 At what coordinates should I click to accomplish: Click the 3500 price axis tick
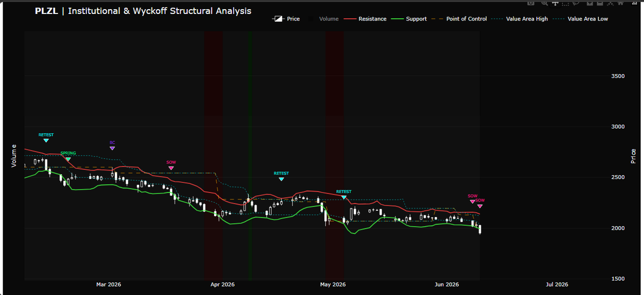pos(618,76)
